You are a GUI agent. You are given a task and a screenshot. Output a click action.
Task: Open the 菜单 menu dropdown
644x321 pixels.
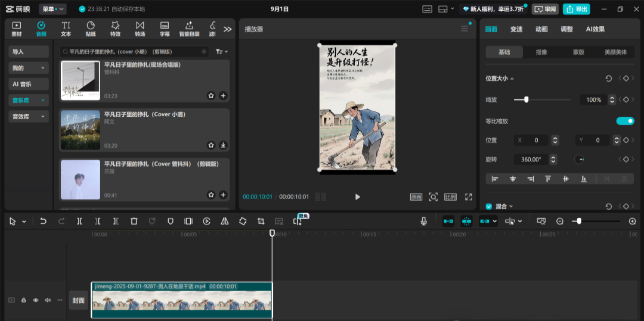[52, 9]
